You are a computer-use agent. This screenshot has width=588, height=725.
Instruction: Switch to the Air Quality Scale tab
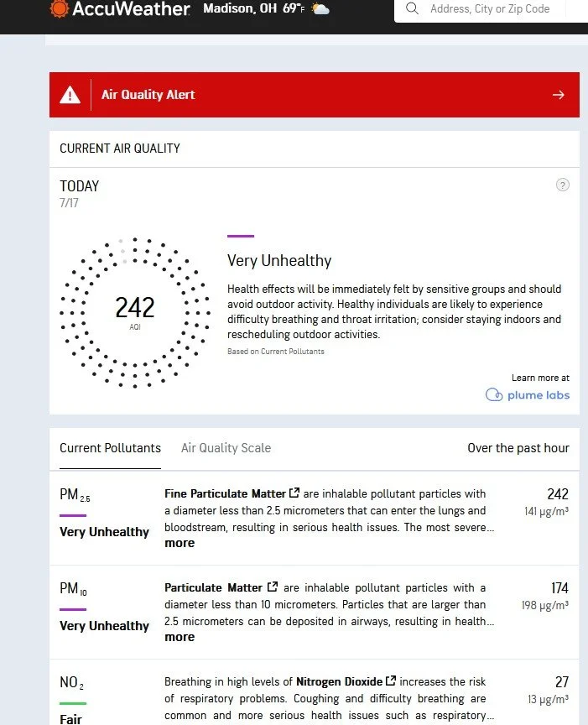coord(226,447)
